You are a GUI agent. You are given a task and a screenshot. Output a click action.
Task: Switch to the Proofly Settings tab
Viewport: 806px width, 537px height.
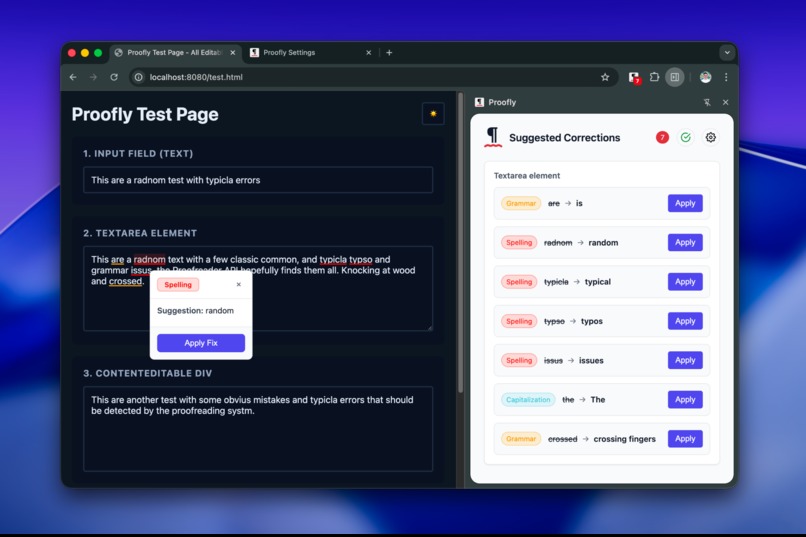click(310, 52)
